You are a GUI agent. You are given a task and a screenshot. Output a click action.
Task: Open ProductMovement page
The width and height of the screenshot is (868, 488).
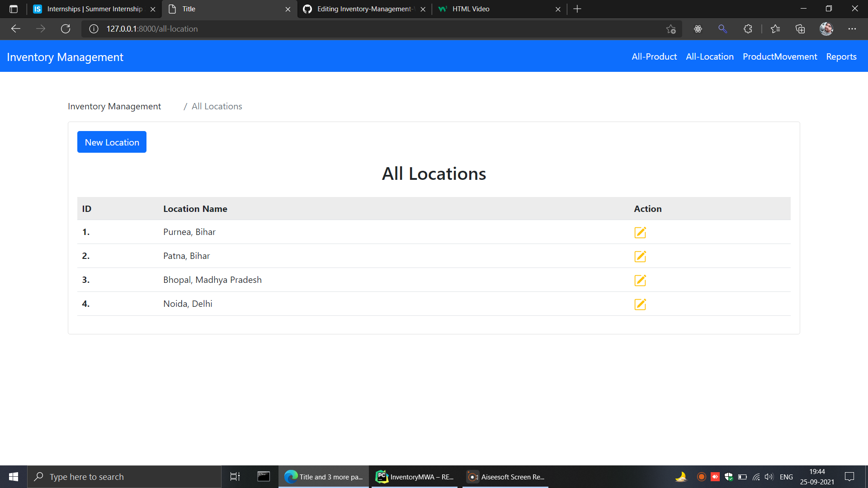780,56
